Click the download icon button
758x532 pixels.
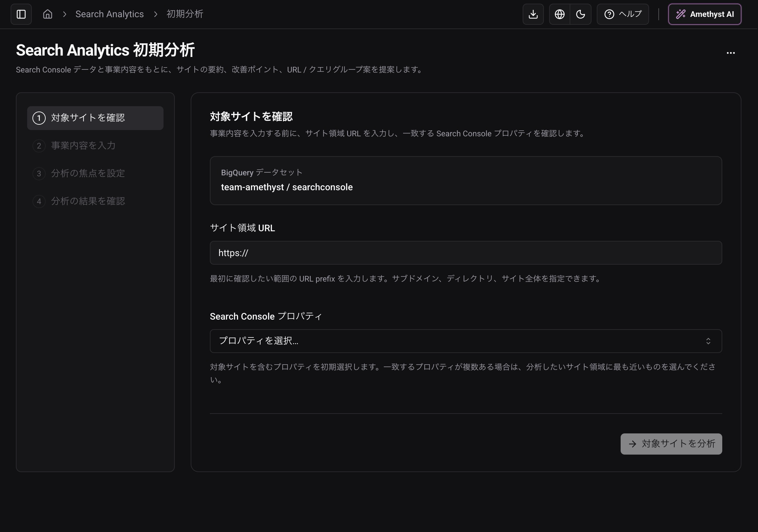click(x=533, y=14)
